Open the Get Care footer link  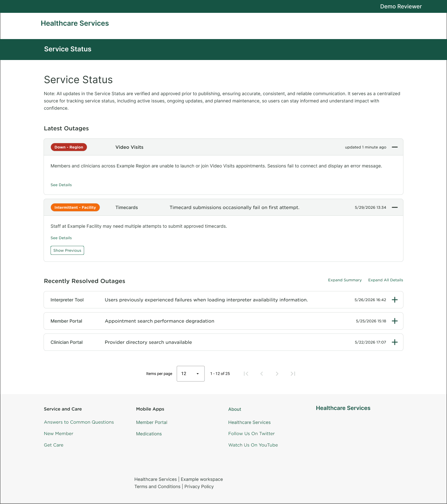(x=54, y=445)
